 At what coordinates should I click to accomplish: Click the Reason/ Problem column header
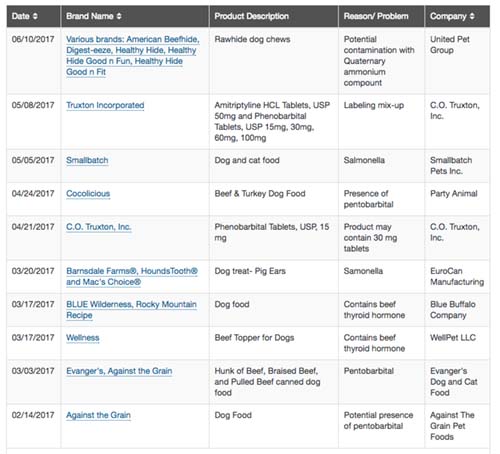[x=376, y=16]
